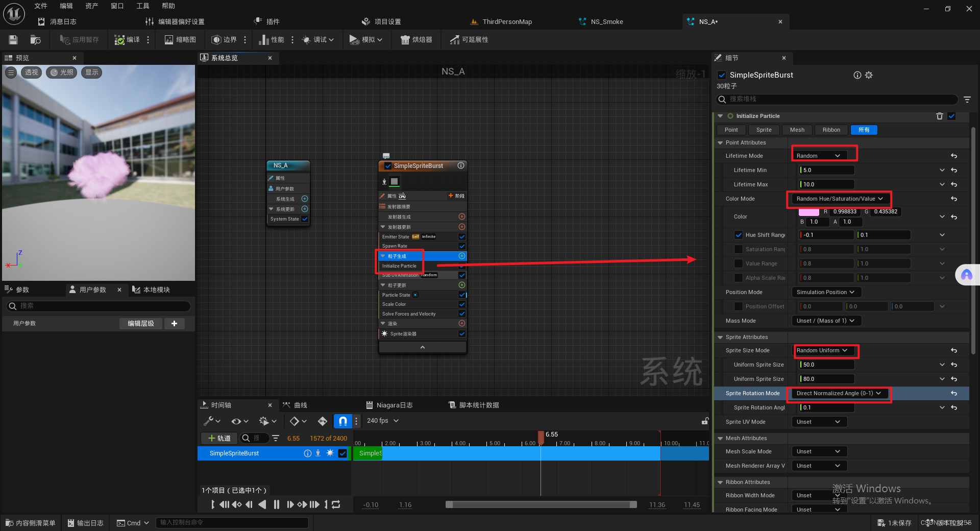Pause playback in the timeline
The image size is (980, 531).
coord(277,504)
